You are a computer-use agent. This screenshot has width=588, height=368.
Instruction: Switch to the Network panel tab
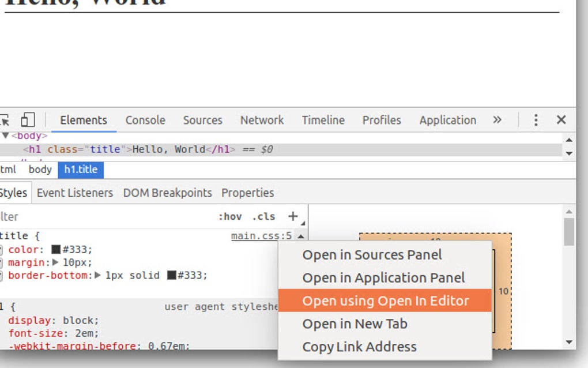click(262, 120)
